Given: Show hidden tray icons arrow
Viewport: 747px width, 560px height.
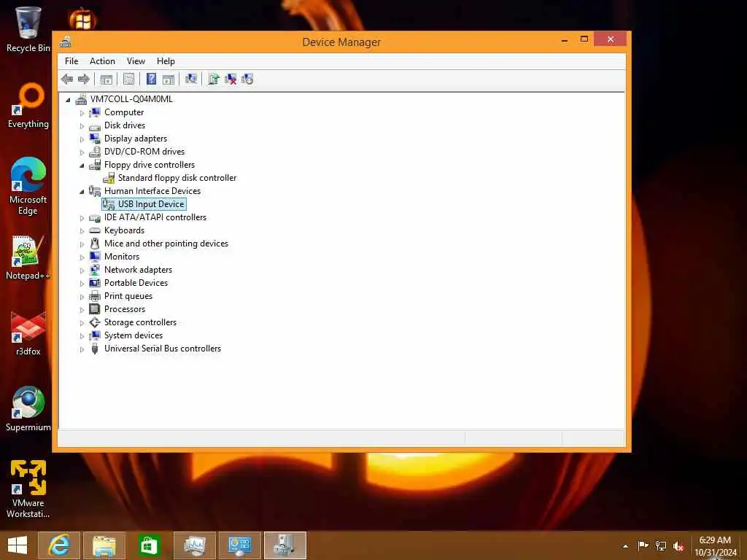Looking at the screenshot, I should 625,546.
